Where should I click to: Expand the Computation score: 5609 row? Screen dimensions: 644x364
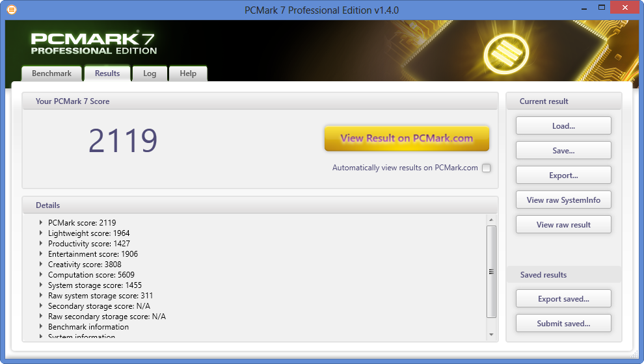point(41,274)
